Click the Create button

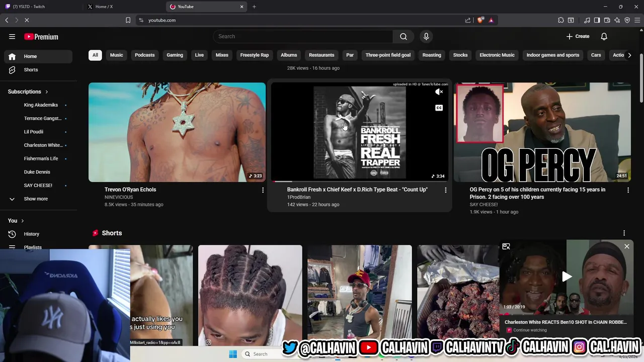click(x=578, y=36)
